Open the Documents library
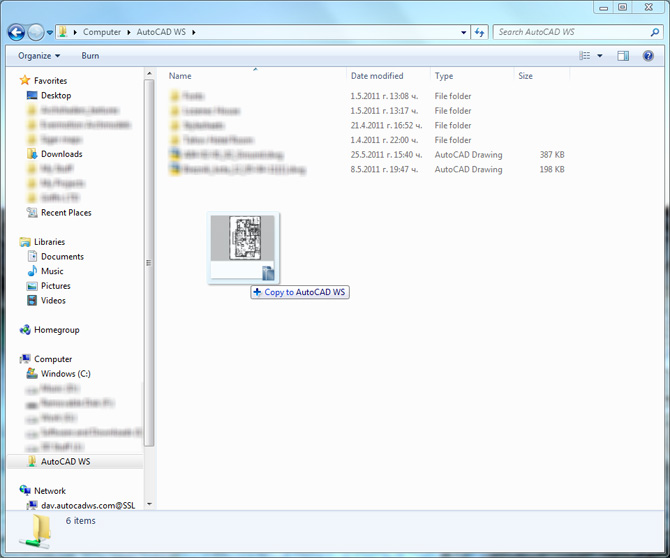Screen dimensions: 670x558 coord(62,256)
